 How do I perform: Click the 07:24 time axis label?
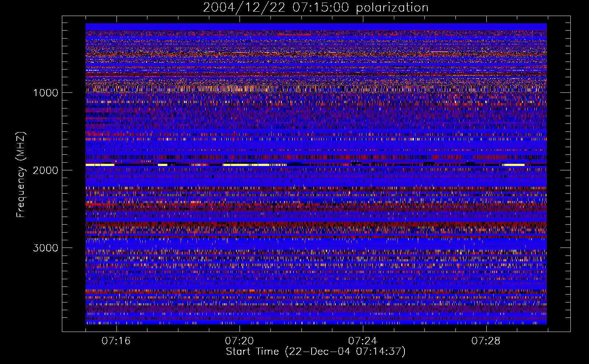pyautogui.click(x=363, y=341)
